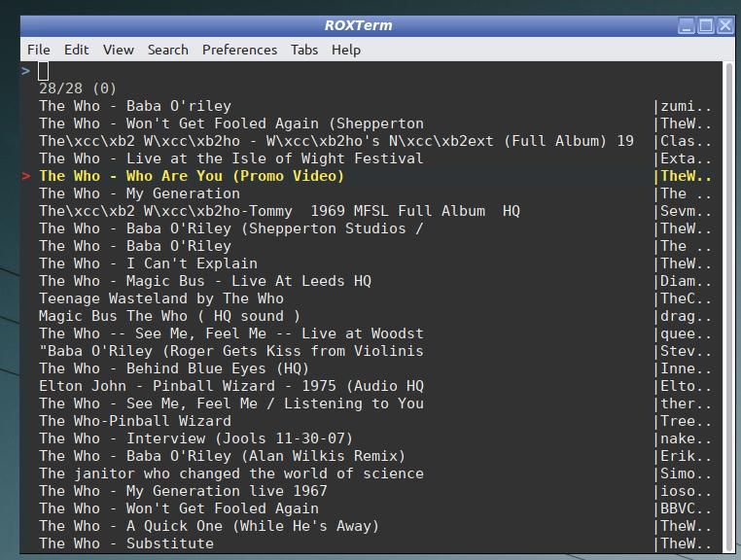Click uploader 'TheC..' channel text
Screen dimensions: 741x560
686,298
